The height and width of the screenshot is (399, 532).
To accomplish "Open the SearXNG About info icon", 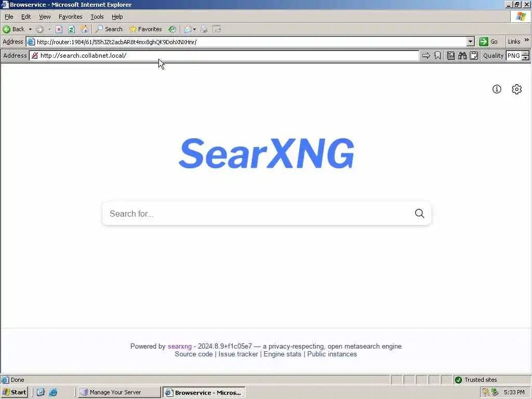I will click(497, 89).
